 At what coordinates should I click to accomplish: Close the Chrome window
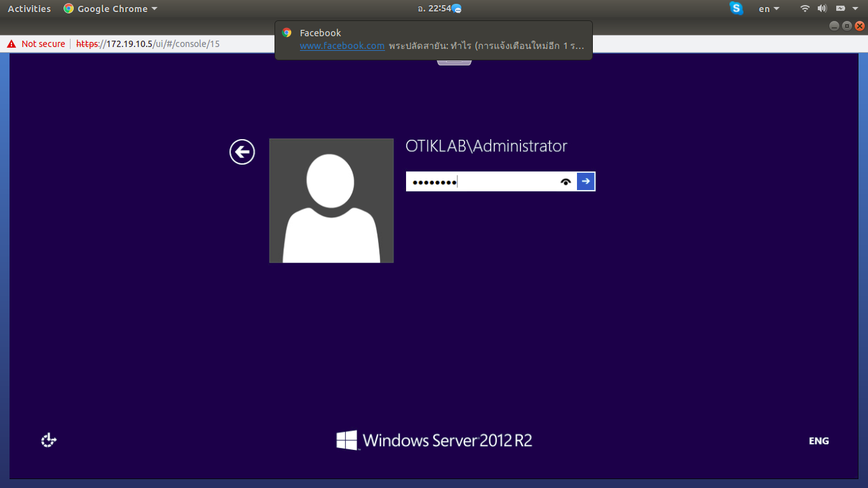860,26
